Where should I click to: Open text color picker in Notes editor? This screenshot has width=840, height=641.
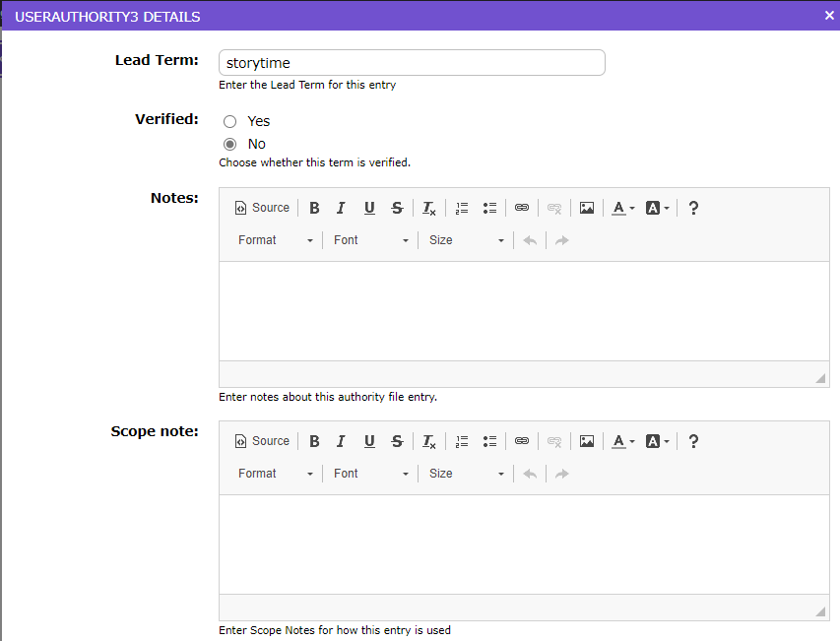pos(623,208)
